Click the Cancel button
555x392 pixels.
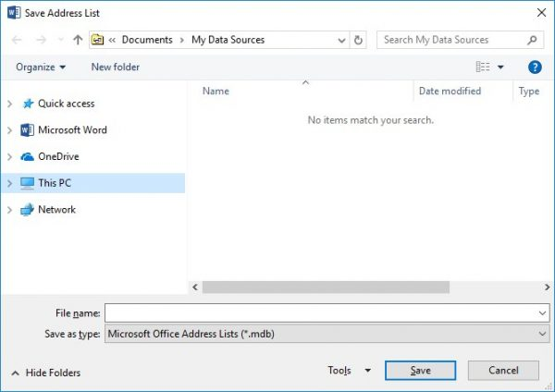tap(503, 370)
